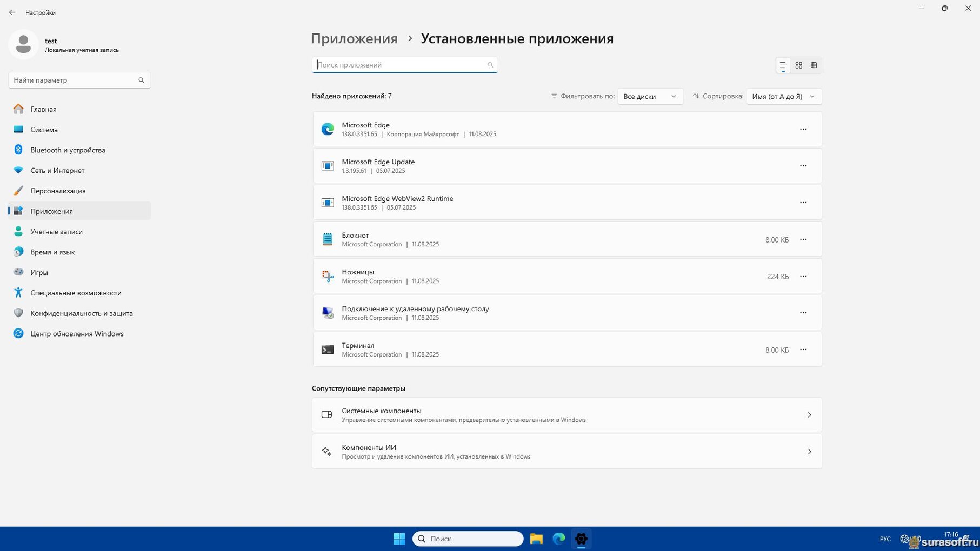This screenshot has height=551, width=980.
Task: Open more options for Microsoft Edge Update
Action: 803,166
